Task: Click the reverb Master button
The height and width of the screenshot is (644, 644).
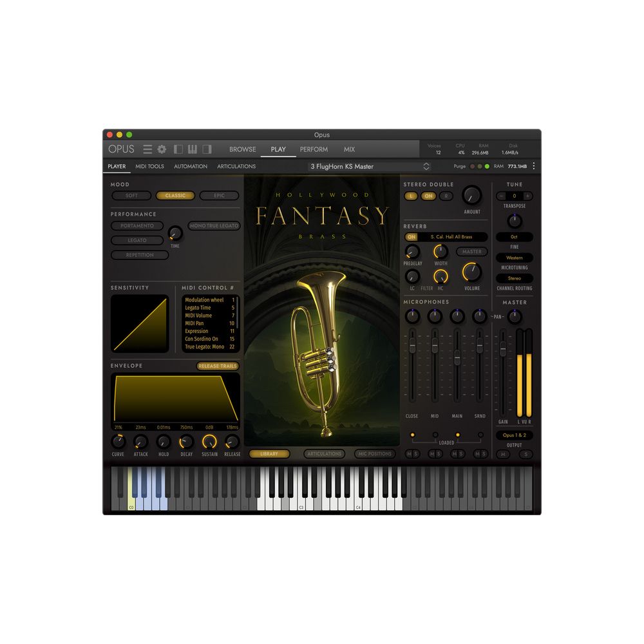Action: [472, 251]
